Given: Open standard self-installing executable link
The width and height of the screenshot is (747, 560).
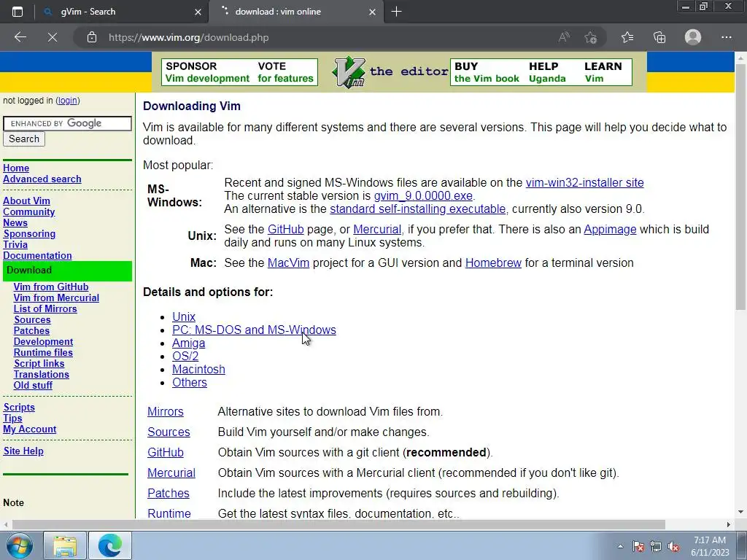Looking at the screenshot, I should click(x=417, y=209).
